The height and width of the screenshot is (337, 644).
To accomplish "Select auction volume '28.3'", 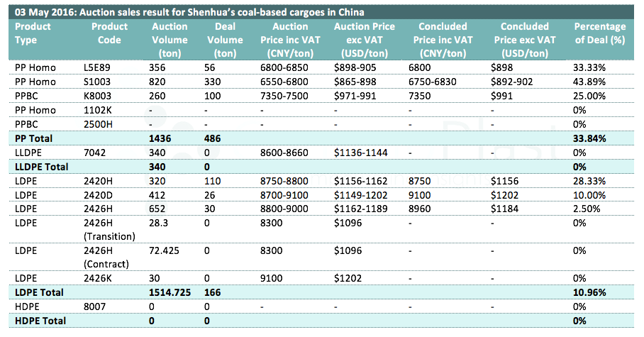I will (159, 223).
